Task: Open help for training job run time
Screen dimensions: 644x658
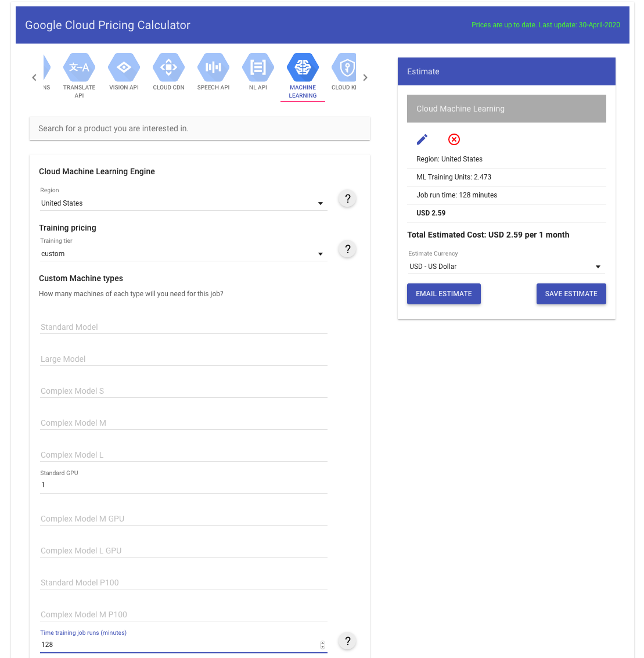Action: tap(347, 641)
